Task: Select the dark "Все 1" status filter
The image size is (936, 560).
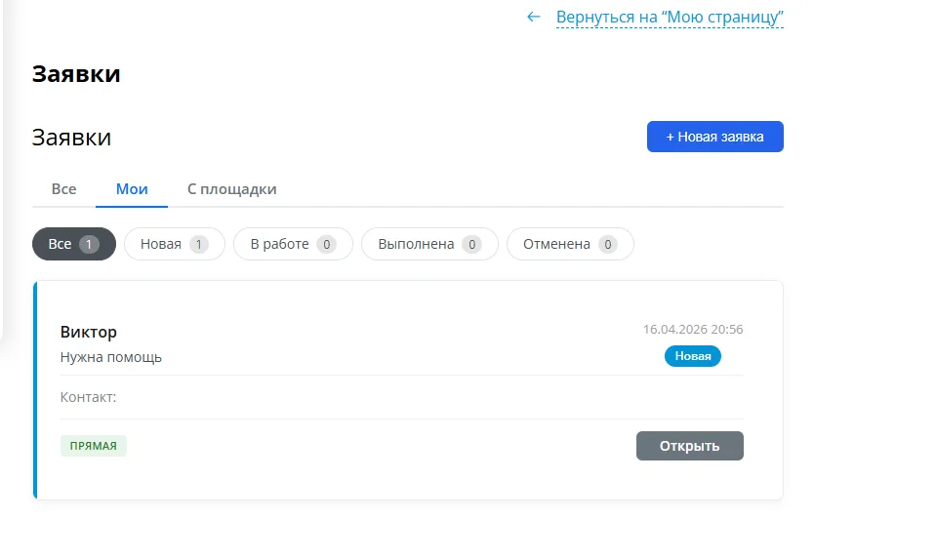Action: coord(74,244)
